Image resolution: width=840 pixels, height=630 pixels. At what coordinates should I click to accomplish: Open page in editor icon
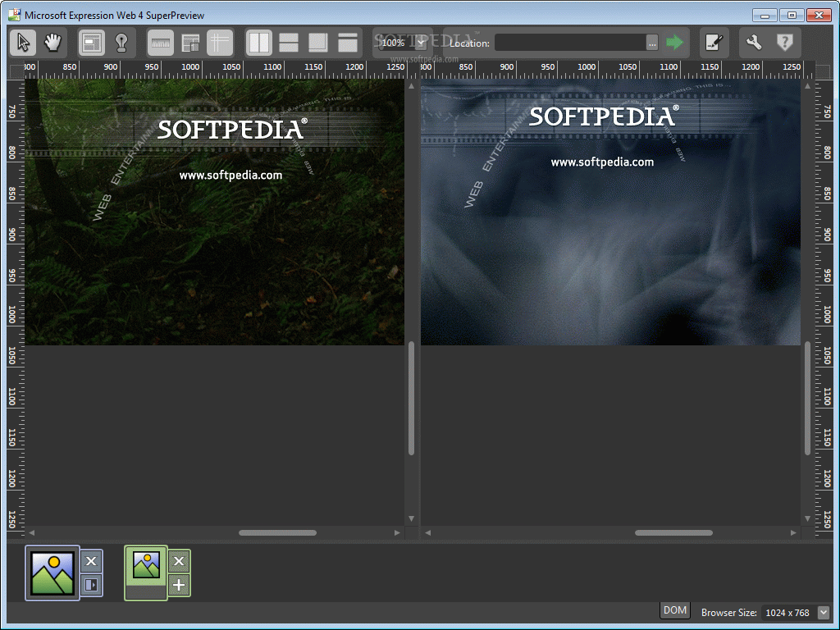coord(714,43)
